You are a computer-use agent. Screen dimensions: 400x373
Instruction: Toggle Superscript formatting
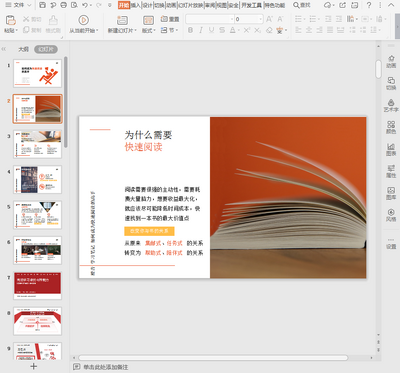247,30
